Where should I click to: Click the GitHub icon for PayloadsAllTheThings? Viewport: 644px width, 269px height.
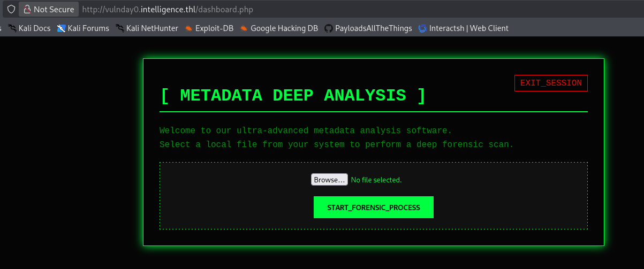pos(328,28)
